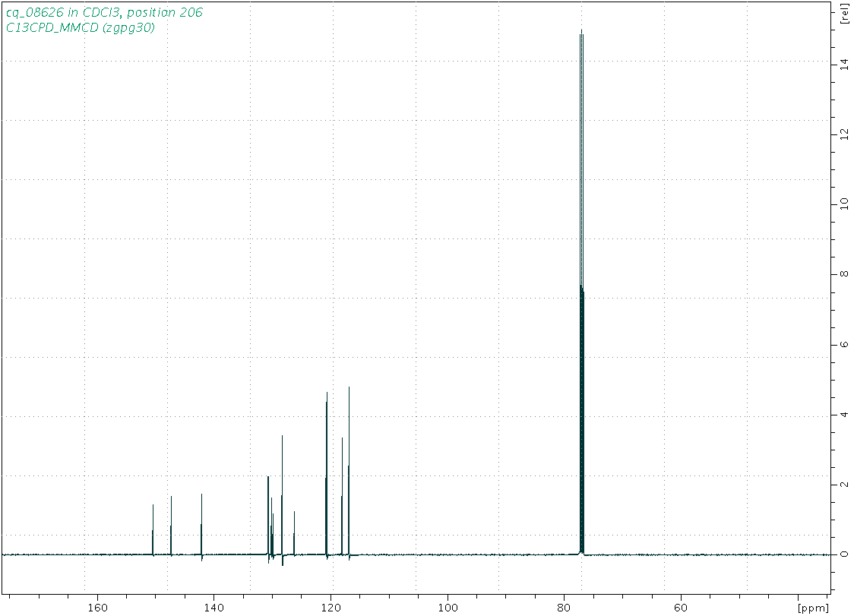Select the 'C13CPD_MMCD (zgpg30)' experiment label

coord(80,27)
